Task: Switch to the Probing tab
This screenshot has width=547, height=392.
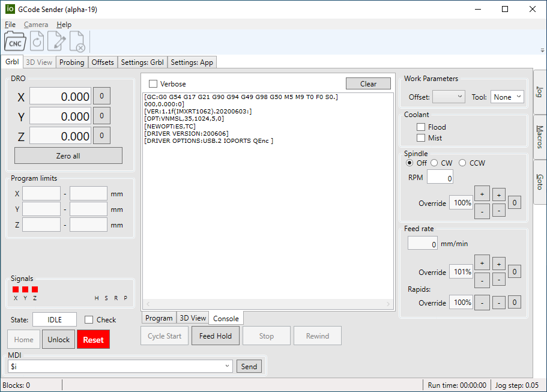Action: pyautogui.click(x=72, y=62)
